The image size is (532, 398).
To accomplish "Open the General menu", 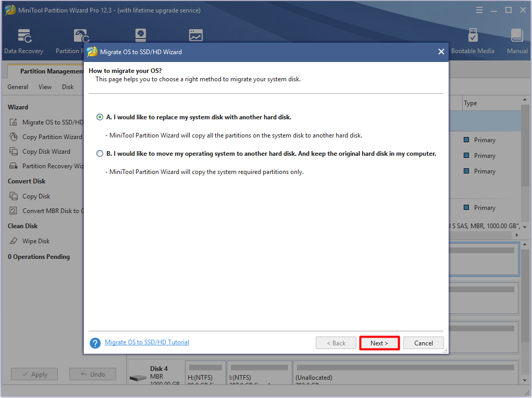I will coord(18,87).
